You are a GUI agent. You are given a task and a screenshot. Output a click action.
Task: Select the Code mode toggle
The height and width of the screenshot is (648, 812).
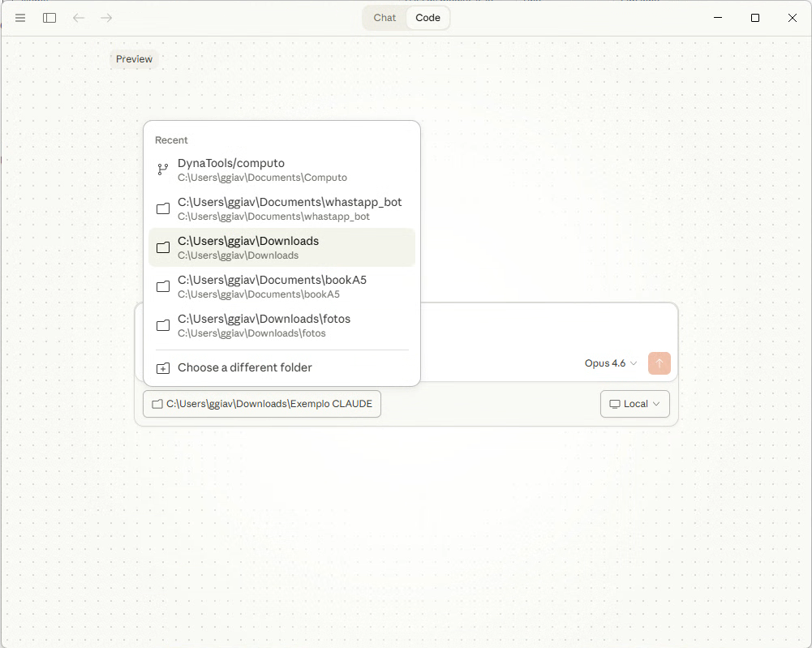coord(427,18)
